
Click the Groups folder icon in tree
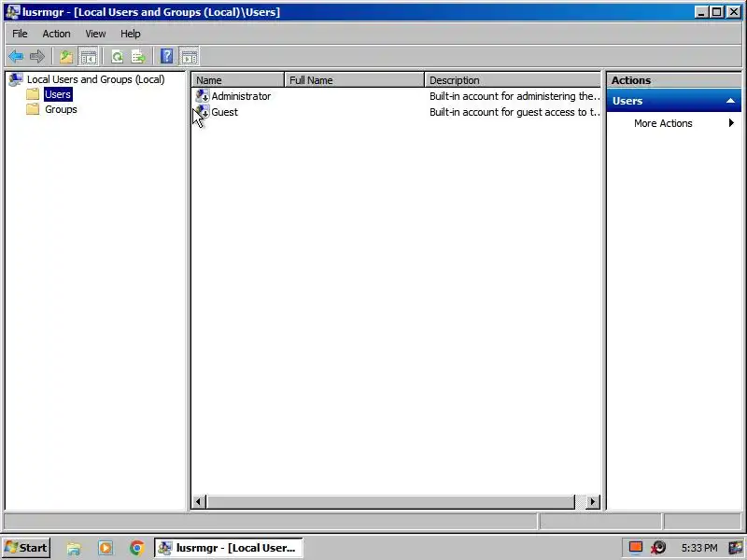pyautogui.click(x=33, y=109)
